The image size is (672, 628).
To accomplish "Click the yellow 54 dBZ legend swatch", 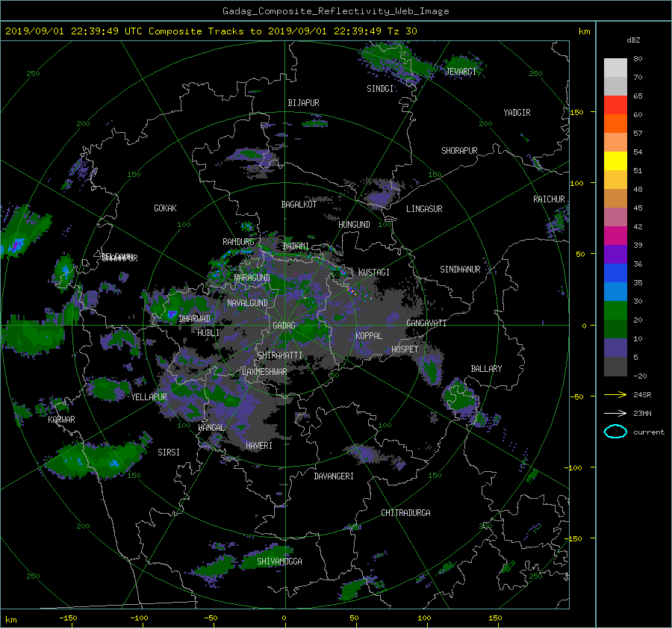I will (x=615, y=161).
